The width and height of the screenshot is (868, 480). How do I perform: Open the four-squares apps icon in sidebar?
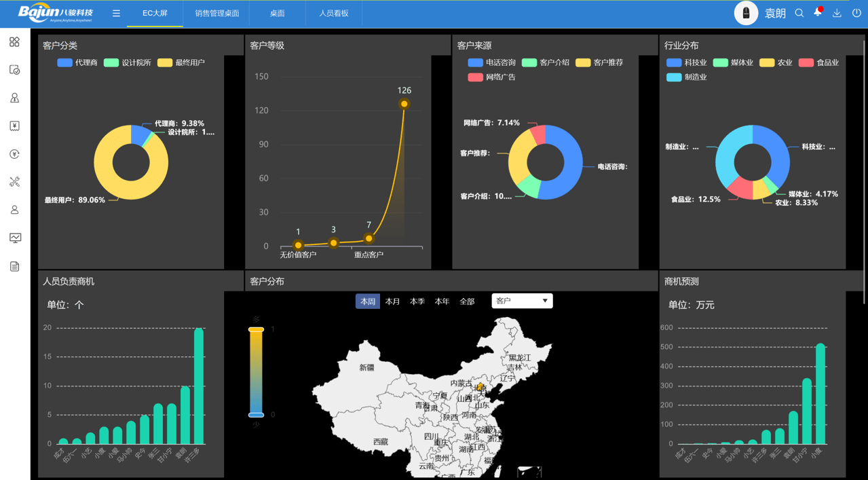(14, 42)
